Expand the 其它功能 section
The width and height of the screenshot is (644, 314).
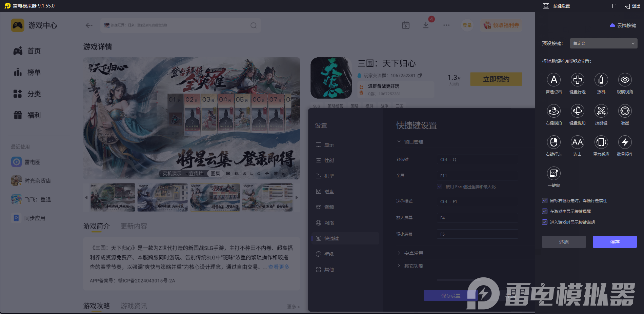tap(414, 266)
